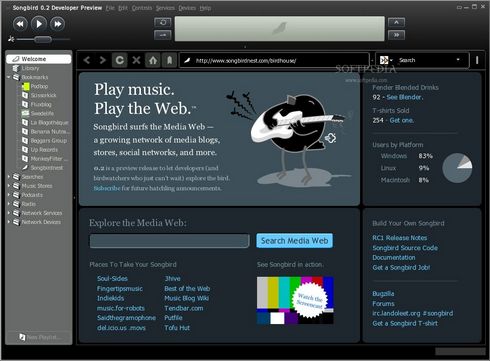Viewport: 490px width, 361px height.
Task: Open the Bugzilla link
Action: 383,294
